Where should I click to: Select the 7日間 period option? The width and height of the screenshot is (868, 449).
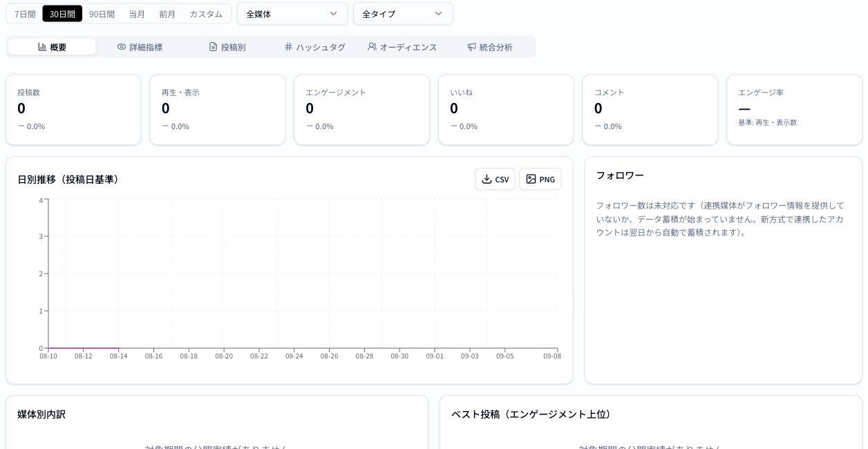(x=25, y=14)
